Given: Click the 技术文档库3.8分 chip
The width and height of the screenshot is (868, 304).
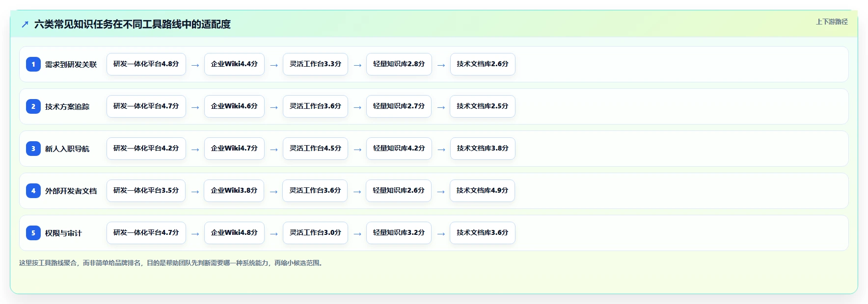Looking at the screenshot, I should coord(483,149).
